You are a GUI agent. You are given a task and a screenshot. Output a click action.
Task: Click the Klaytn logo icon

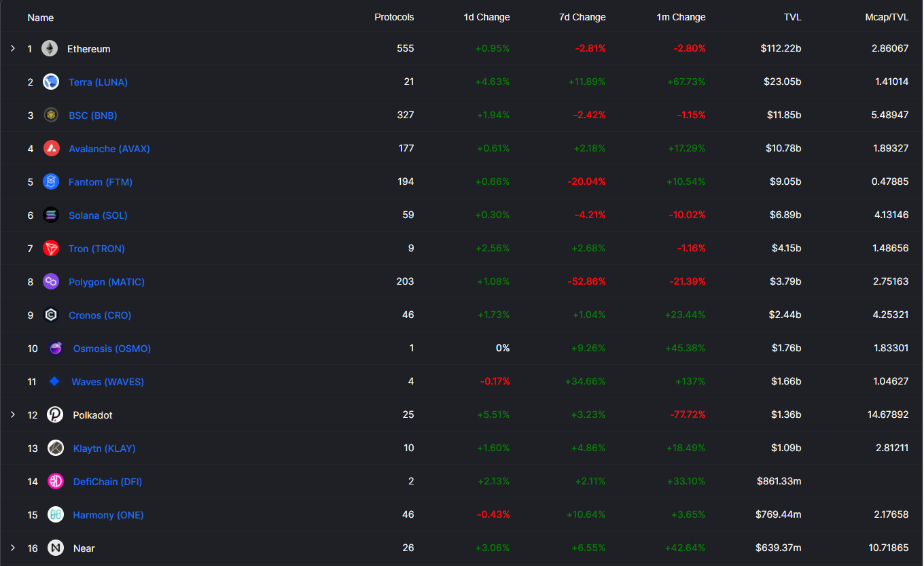coord(56,448)
